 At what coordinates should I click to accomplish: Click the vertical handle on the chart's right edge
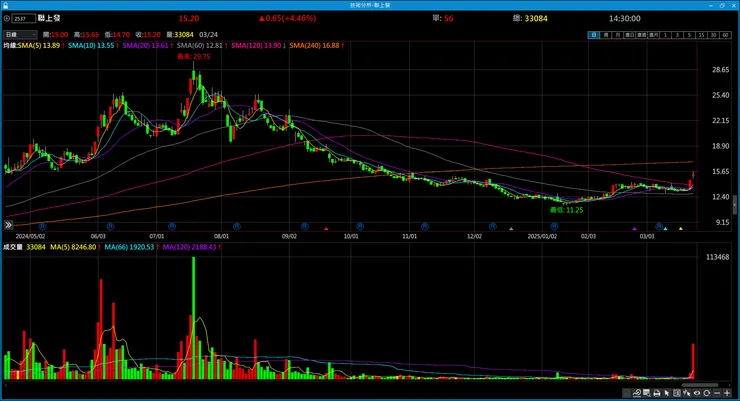tap(734, 205)
